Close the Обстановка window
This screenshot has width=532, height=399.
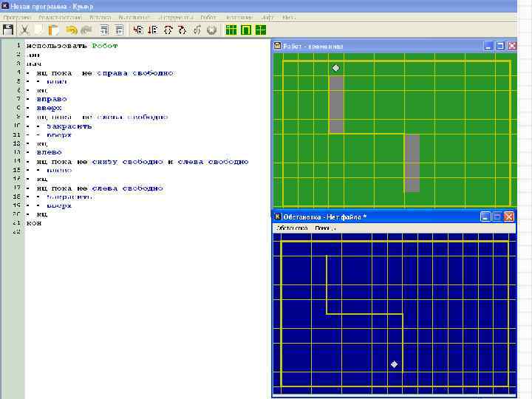coord(508,216)
